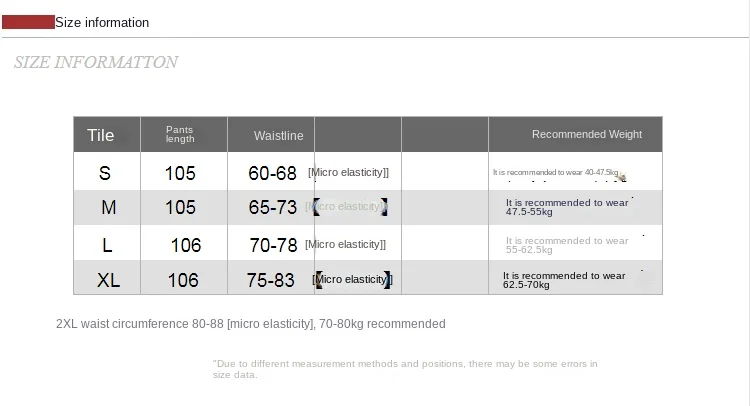Click the 65-73 waistline value
The width and height of the screenshot is (750, 406).
click(273, 208)
